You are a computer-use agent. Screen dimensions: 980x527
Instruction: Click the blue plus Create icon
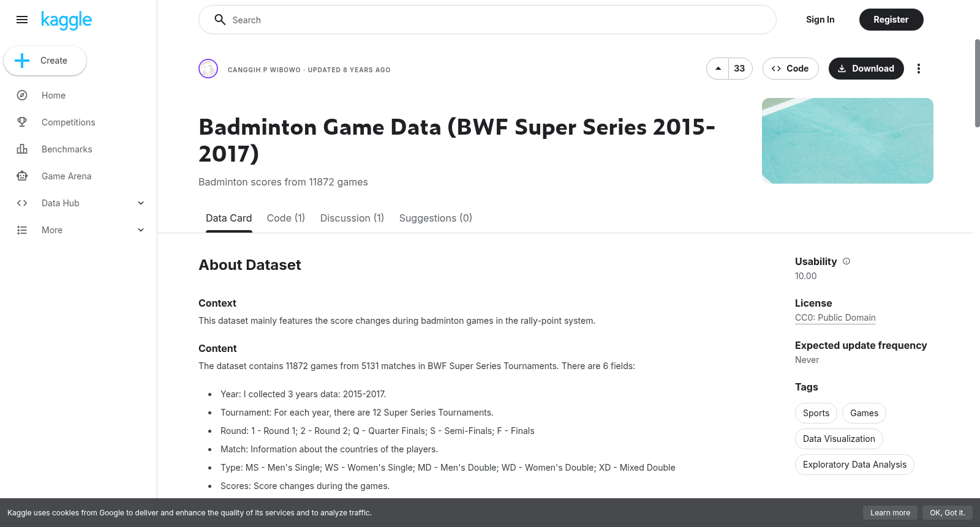pyautogui.click(x=22, y=61)
